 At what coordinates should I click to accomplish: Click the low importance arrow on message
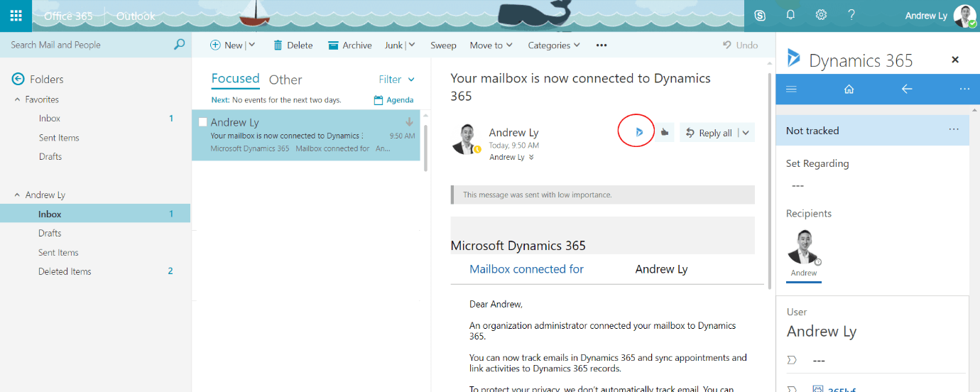click(410, 122)
